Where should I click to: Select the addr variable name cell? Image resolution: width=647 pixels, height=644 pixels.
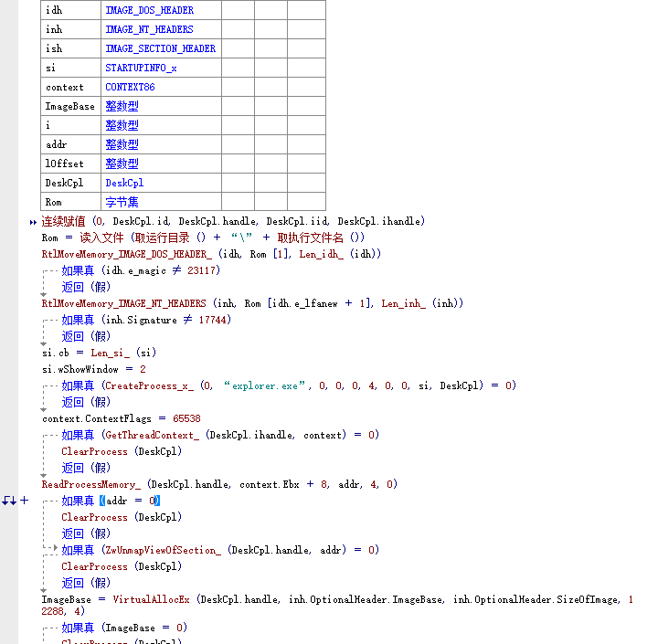tap(70, 144)
